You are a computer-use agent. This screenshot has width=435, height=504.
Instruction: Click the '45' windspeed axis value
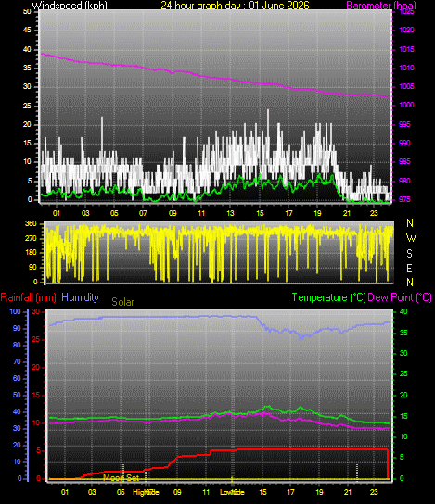tap(27, 31)
